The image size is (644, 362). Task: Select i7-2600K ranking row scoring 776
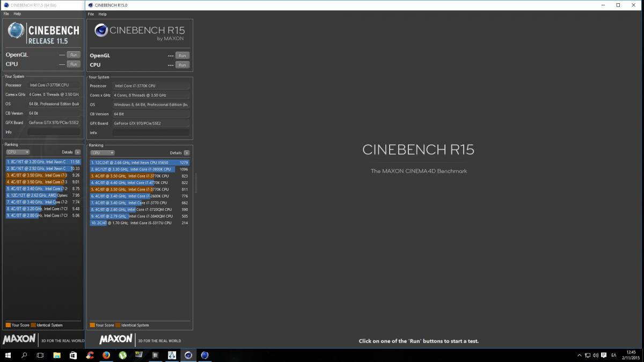coord(140,196)
